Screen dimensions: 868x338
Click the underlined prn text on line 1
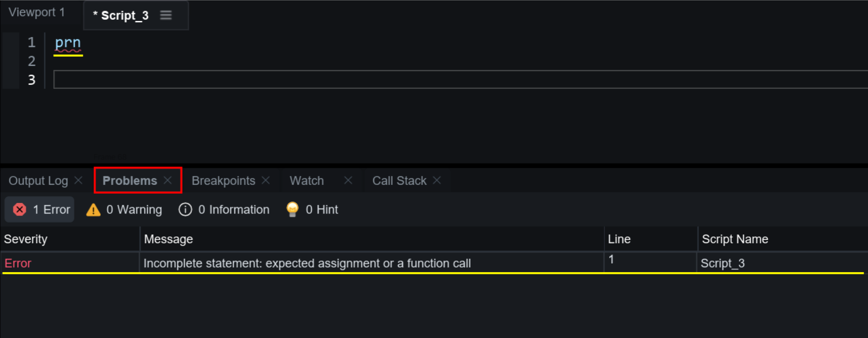68,43
